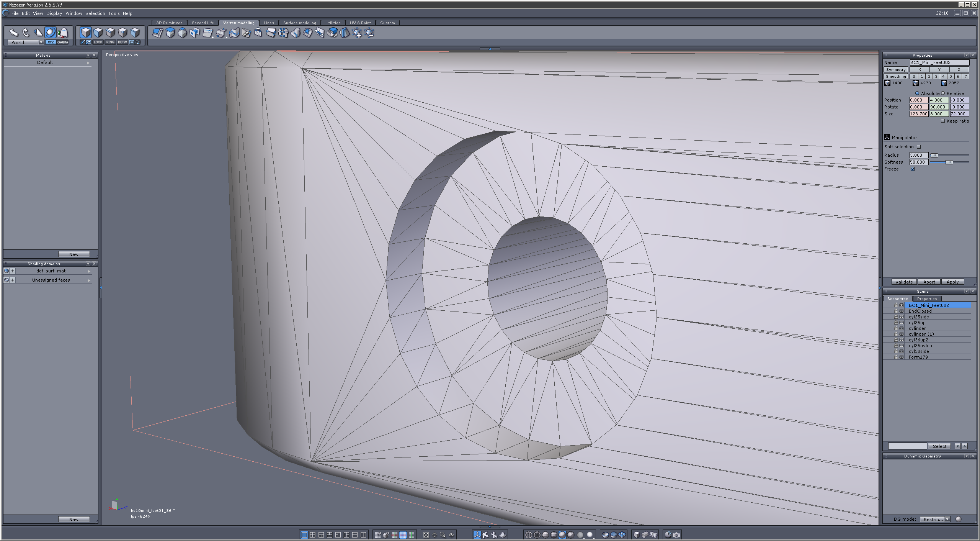Select the Relative radio button
The image size is (980, 541).
pyautogui.click(x=943, y=93)
